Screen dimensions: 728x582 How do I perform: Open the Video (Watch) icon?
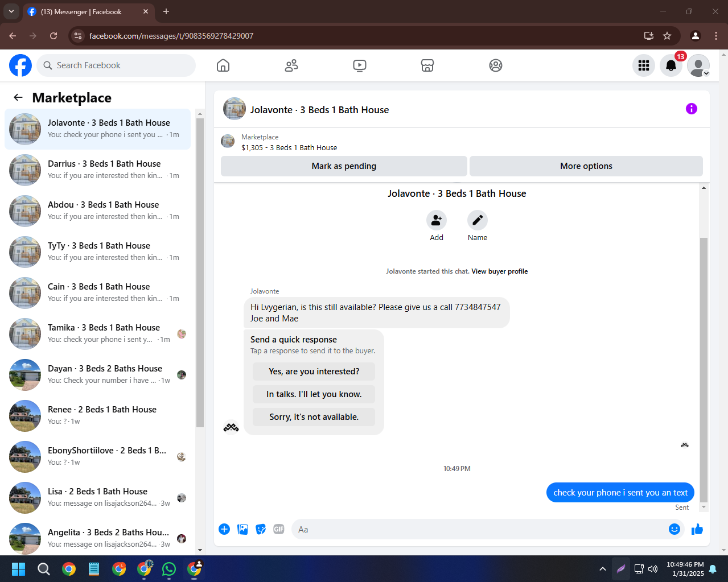tap(360, 65)
